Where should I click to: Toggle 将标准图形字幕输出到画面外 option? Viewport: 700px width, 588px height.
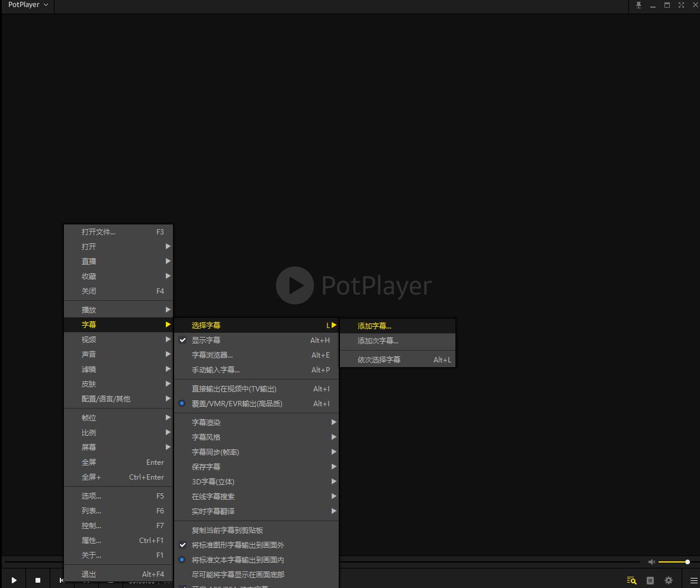tap(256, 545)
